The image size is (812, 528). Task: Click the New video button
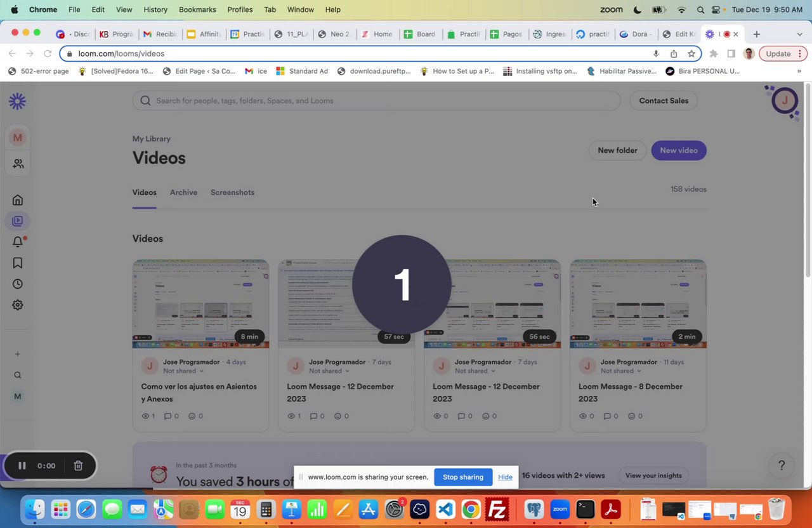coord(679,150)
